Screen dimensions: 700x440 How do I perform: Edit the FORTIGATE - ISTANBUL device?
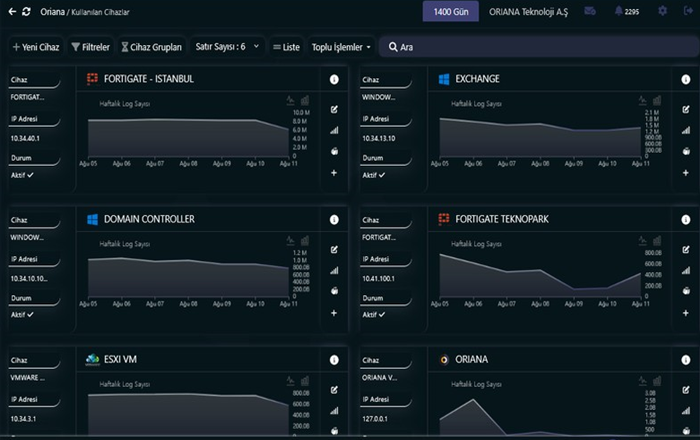coord(334,109)
